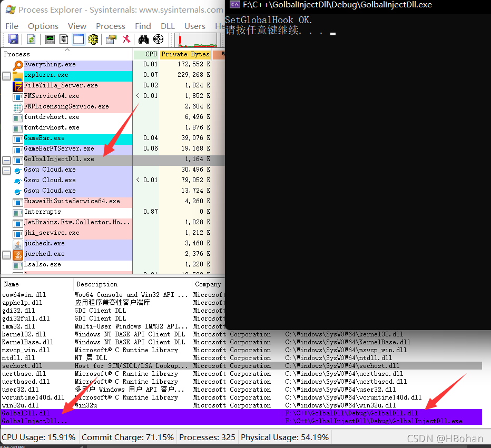491x448 pixels.
Task: Click the Physical Usage status field
Action: 284,437
